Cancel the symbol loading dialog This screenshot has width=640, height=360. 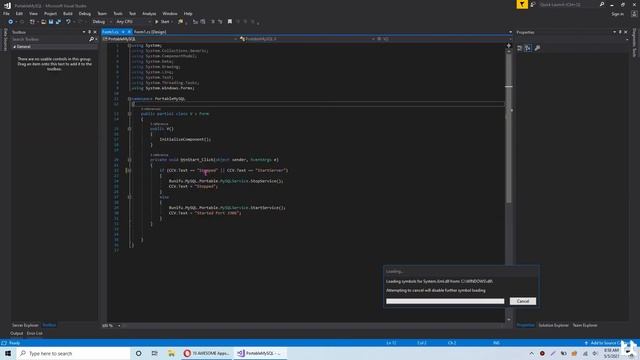522,301
